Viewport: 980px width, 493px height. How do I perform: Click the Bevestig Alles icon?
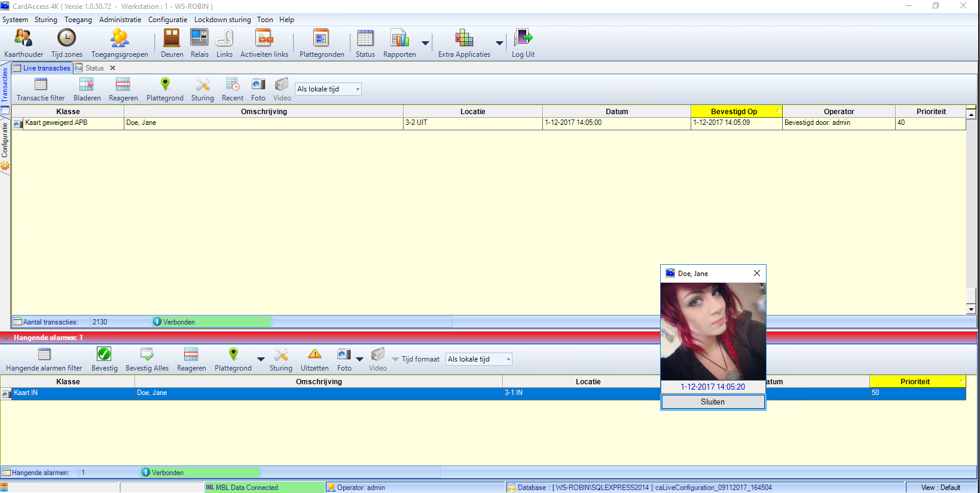click(x=147, y=354)
